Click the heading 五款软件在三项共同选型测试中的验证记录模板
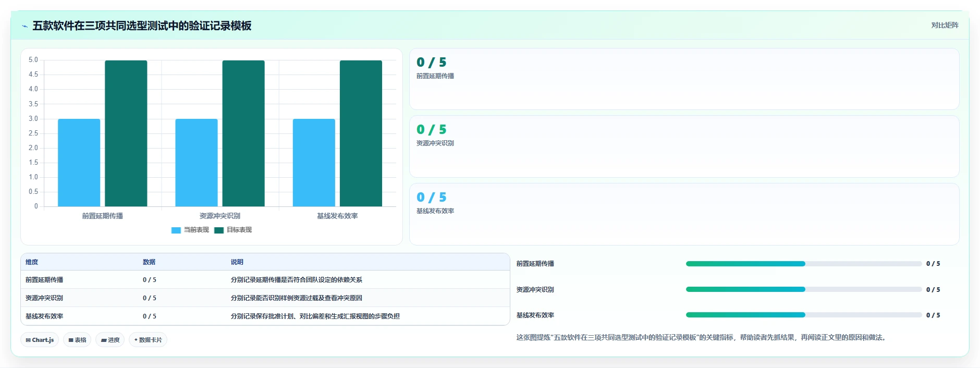 coord(142,26)
